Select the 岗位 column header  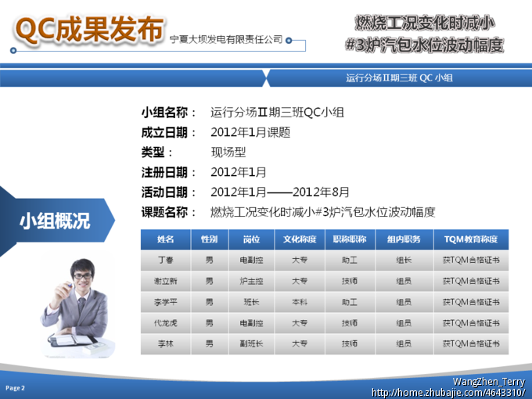tap(251, 239)
